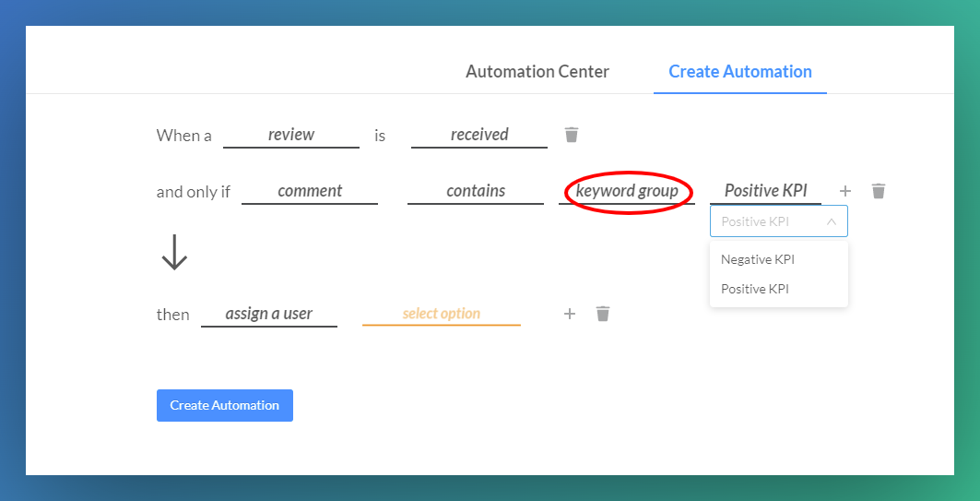Open the 'contains' operator selector

476,192
